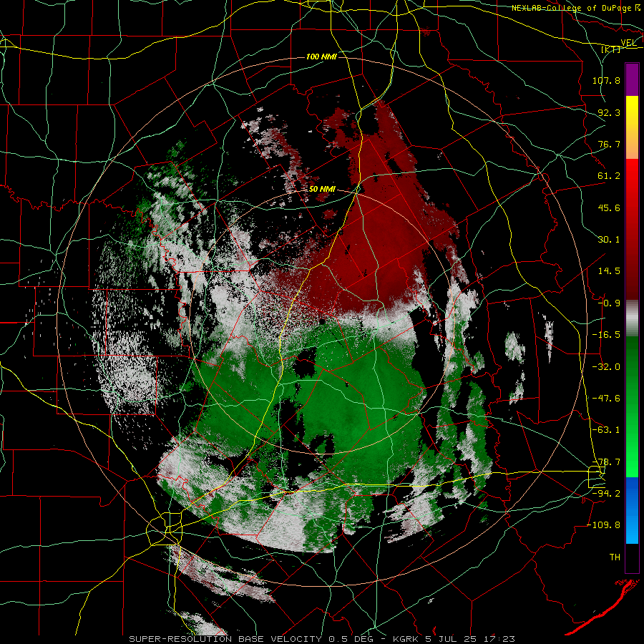Click the -47.6 velocity scale value
The width and height of the screenshot is (644, 644).
tap(606, 399)
